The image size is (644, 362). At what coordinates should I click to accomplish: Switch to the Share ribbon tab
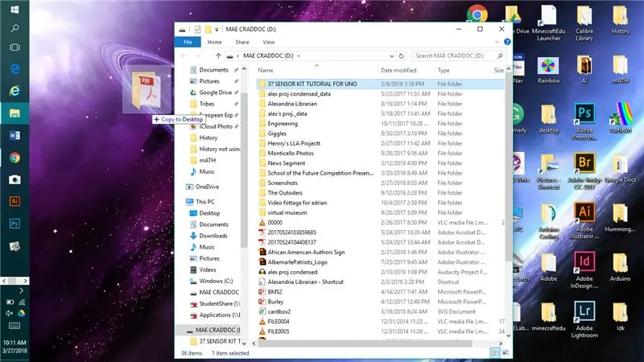click(x=242, y=42)
